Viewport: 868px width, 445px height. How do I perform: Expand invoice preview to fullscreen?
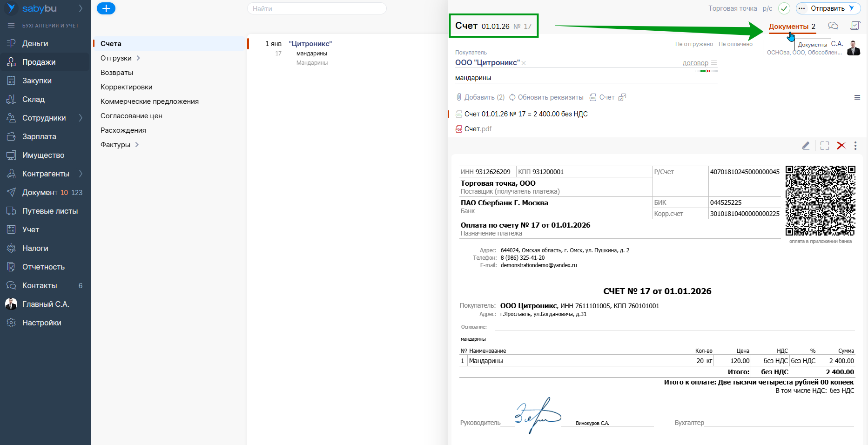825,146
